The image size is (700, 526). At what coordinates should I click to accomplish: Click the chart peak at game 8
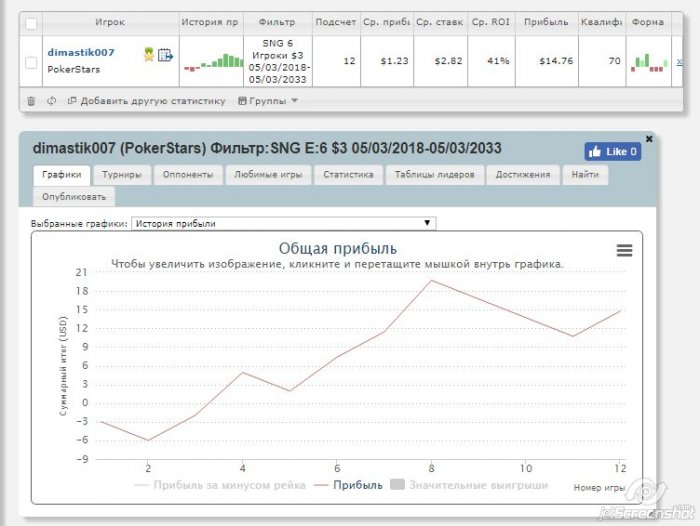431,280
